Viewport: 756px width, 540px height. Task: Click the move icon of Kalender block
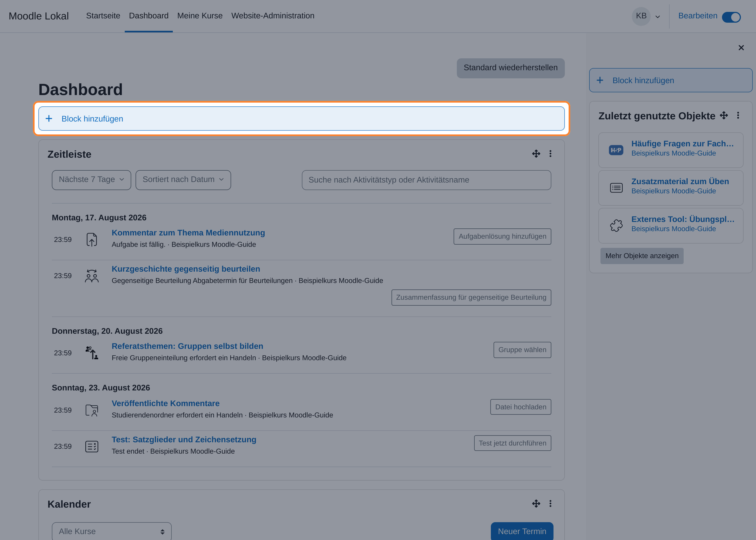[536, 504]
